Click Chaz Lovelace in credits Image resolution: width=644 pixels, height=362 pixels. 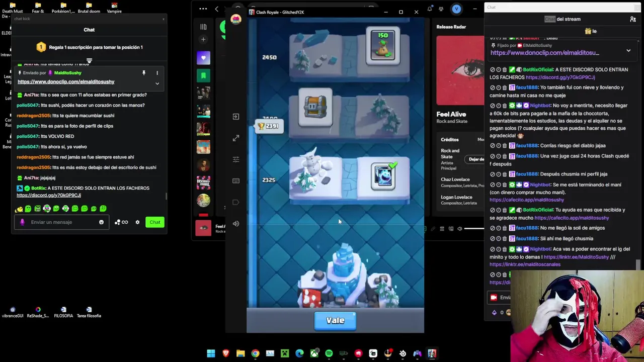455,179
